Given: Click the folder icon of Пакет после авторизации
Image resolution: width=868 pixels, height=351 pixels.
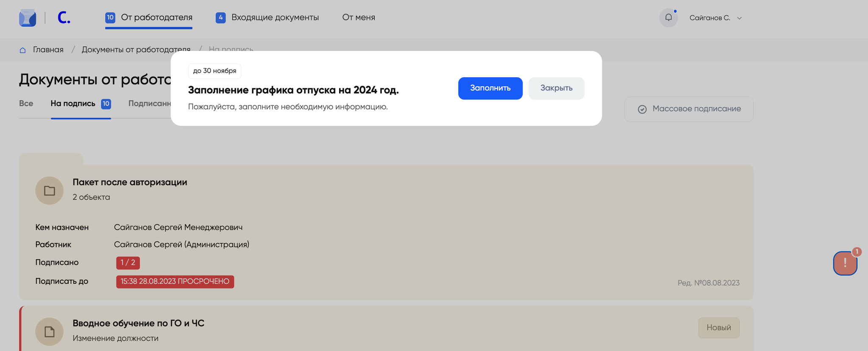Looking at the screenshot, I should coord(49,191).
